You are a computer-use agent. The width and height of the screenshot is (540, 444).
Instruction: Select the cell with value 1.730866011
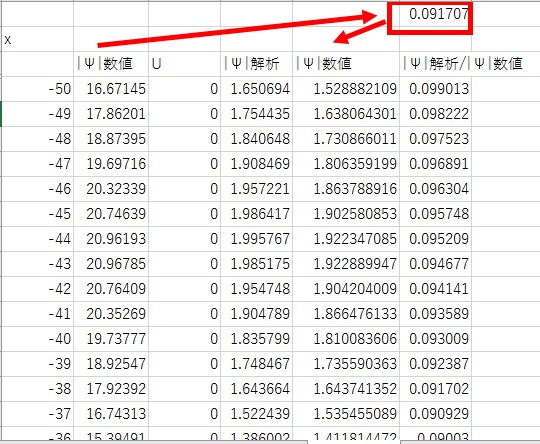click(x=346, y=139)
